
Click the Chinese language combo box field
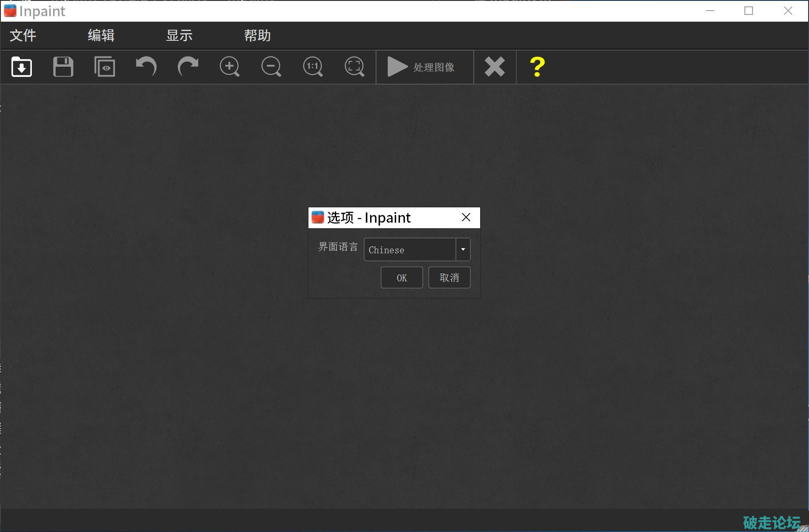pos(410,249)
